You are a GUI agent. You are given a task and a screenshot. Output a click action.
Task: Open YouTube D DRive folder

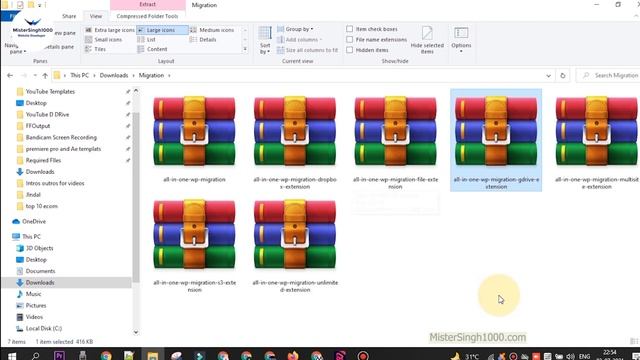47,115
